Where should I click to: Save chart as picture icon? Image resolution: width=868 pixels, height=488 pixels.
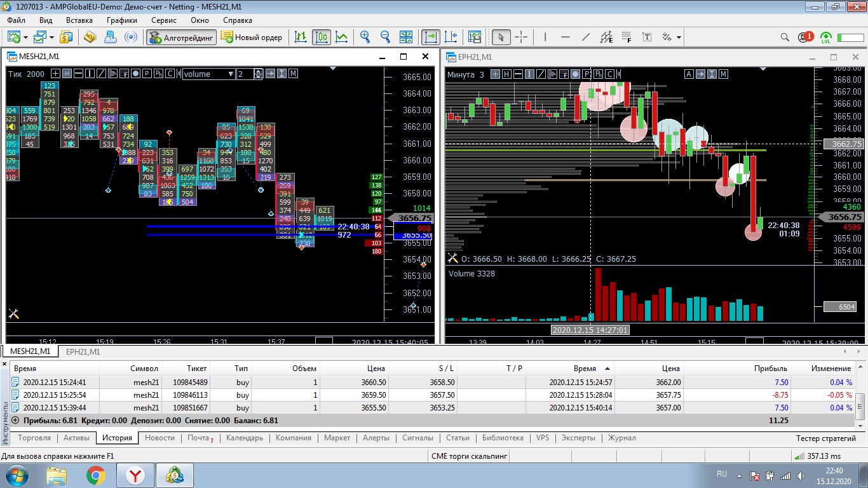coord(474,37)
